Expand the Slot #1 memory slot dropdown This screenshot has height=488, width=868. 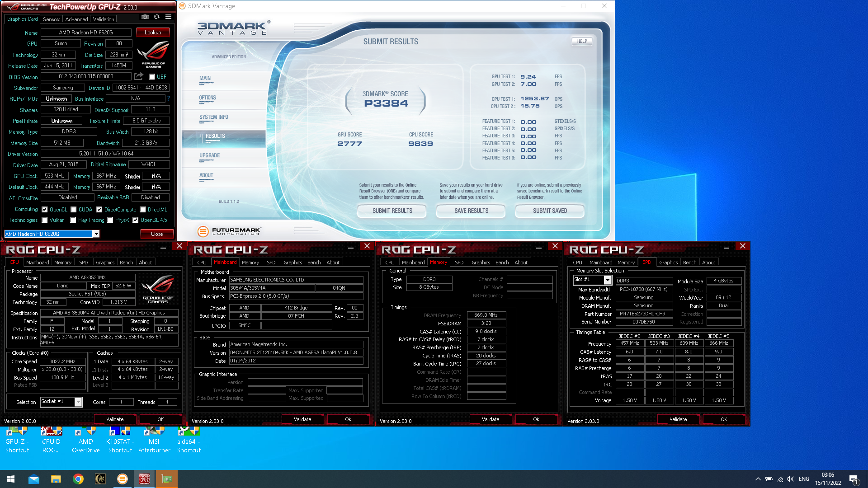(x=608, y=280)
